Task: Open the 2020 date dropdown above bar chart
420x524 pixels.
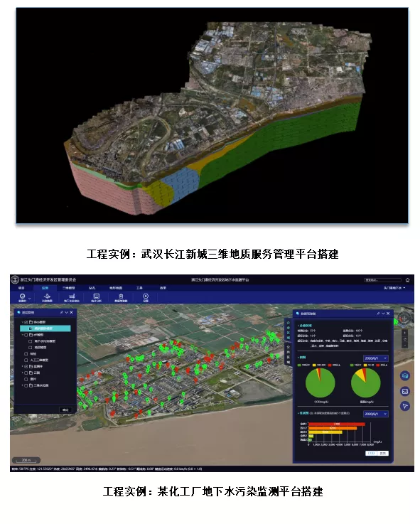Action: (x=375, y=414)
